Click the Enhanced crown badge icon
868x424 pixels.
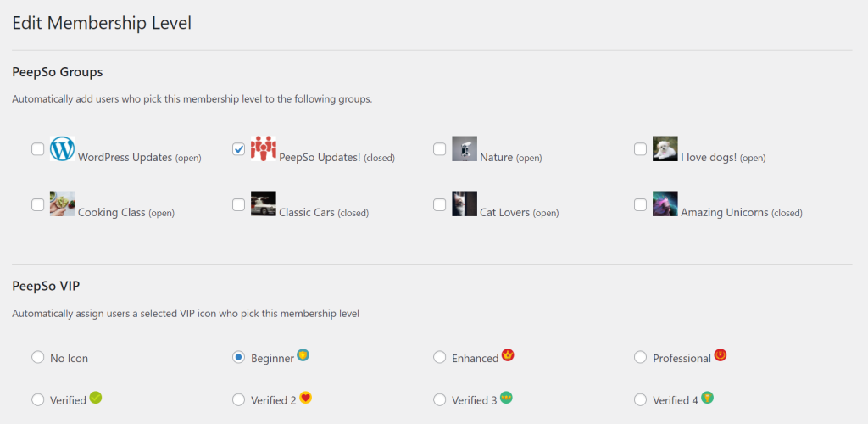508,354
